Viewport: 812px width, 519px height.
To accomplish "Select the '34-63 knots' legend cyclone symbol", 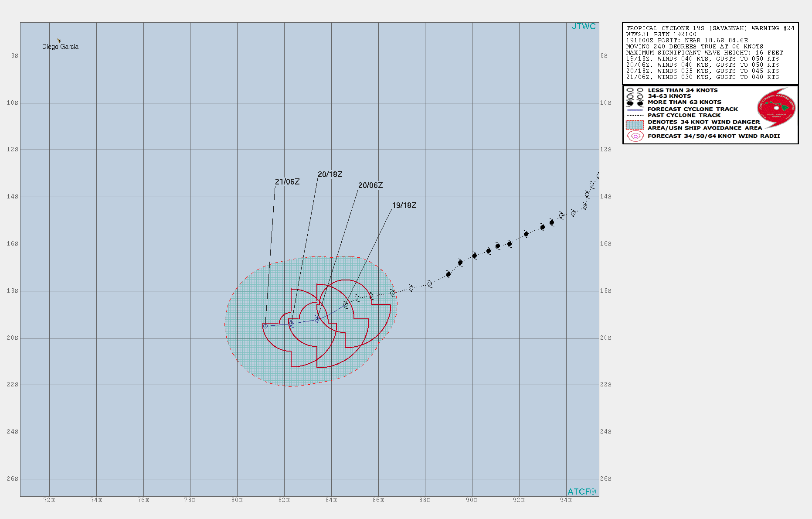I will coord(635,96).
